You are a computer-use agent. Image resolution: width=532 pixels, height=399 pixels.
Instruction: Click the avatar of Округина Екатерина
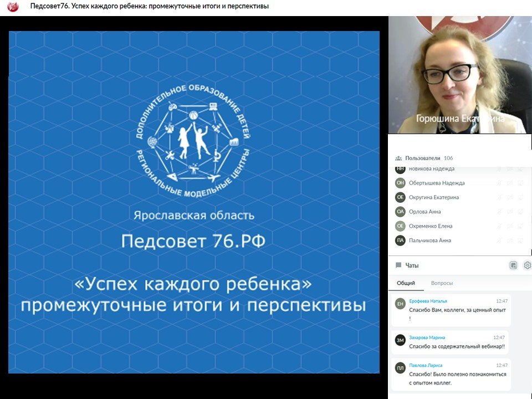click(x=400, y=197)
